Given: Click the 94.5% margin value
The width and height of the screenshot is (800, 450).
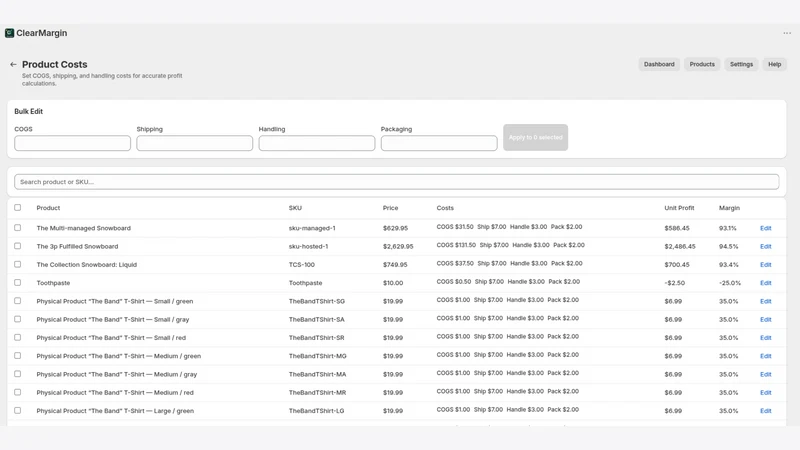Looking at the screenshot, I should point(729,246).
